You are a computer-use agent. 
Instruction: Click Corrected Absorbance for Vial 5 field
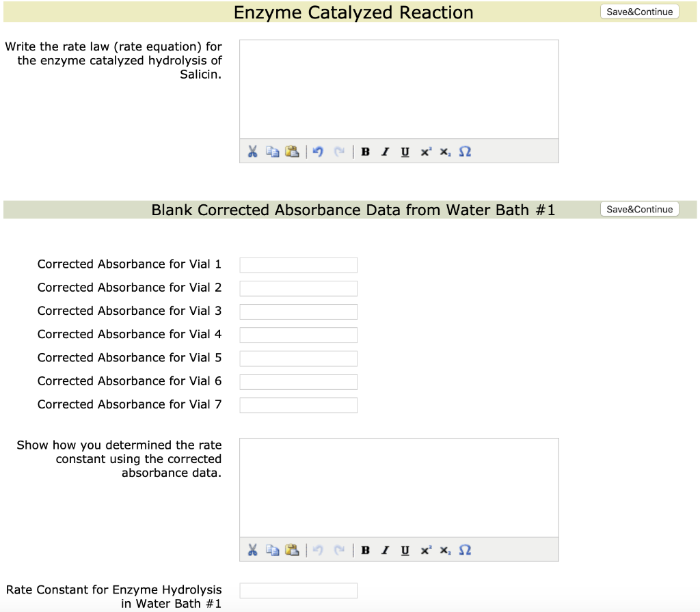[298, 359]
